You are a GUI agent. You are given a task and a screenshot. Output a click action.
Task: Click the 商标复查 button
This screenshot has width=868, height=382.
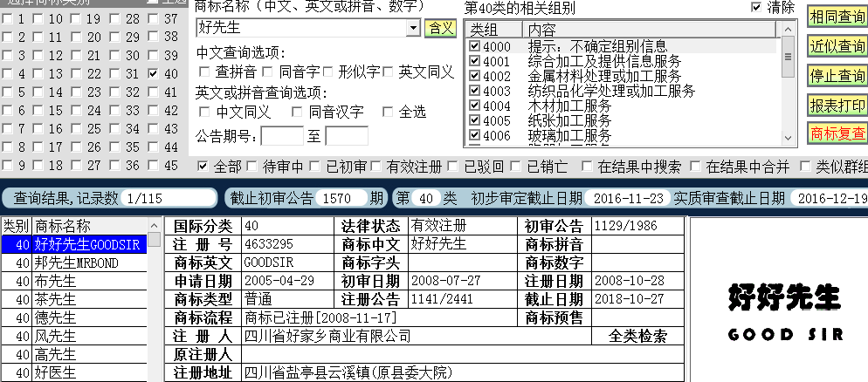[x=837, y=133]
